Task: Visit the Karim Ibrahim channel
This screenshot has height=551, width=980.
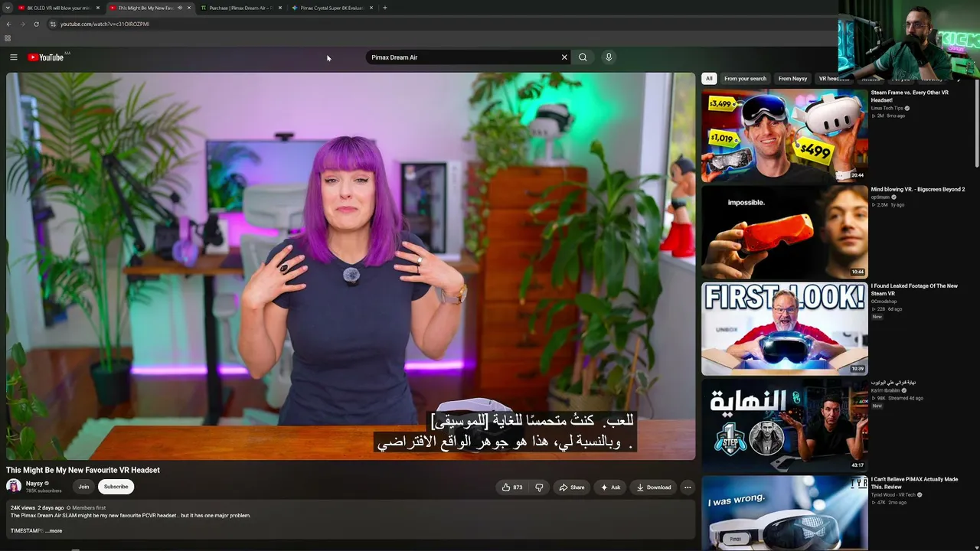Action: (886, 390)
